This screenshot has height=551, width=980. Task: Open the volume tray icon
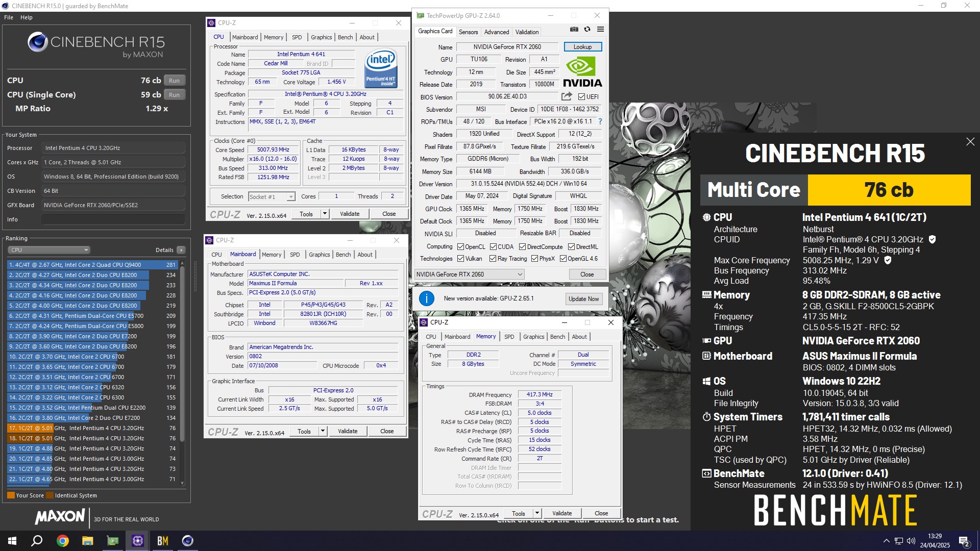[911, 541]
